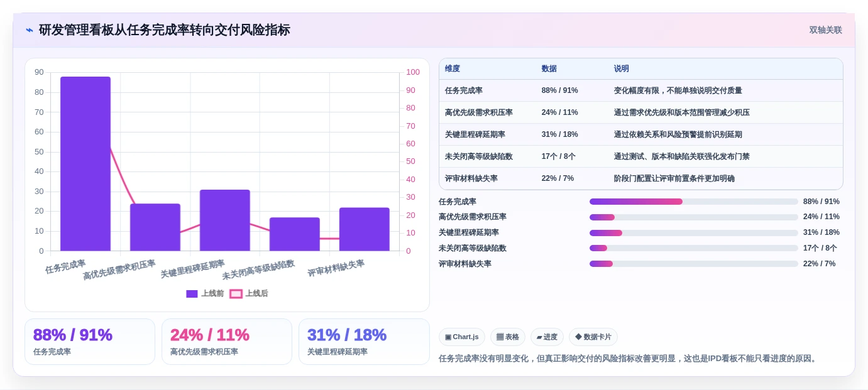The width and height of the screenshot is (868, 390).
Task: Click the lightning icon beside the dashboard title
Action: coord(29,30)
